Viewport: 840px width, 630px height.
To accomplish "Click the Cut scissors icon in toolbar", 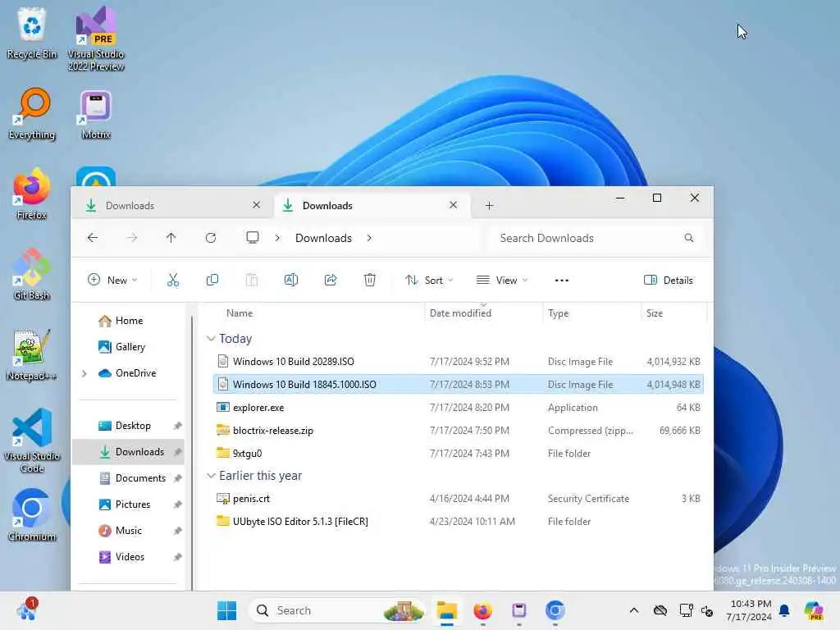I will [172, 281].
